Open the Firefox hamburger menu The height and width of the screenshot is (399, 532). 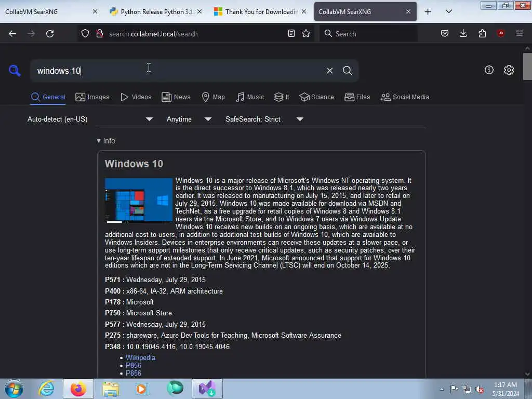pos(519,33)
